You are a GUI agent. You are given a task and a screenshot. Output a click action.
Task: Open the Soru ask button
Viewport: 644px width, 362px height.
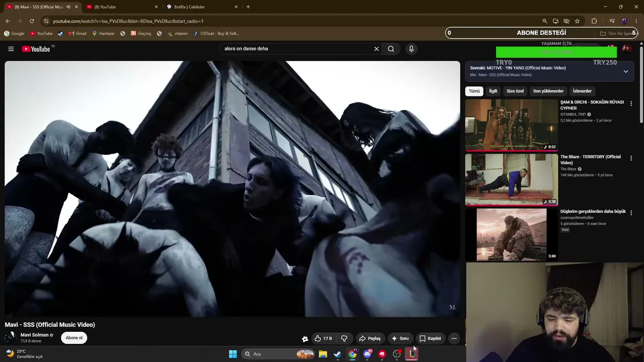pyautogui.click(x=400, y=338)
